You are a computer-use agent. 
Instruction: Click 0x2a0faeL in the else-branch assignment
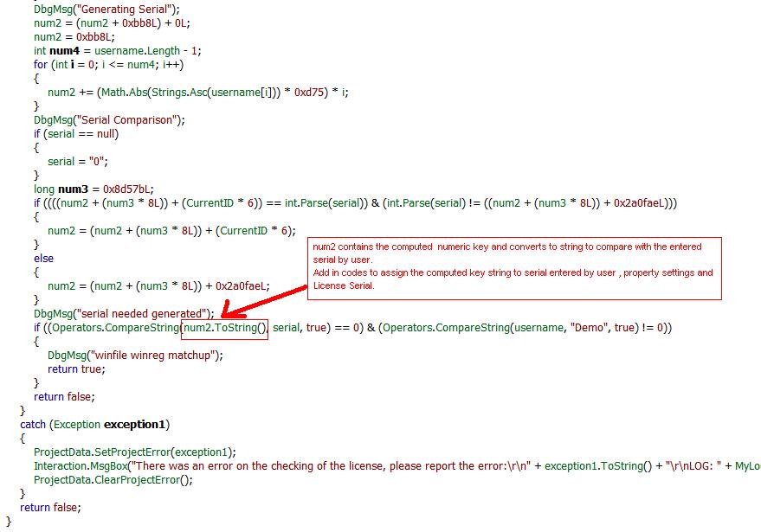point(240,286)
